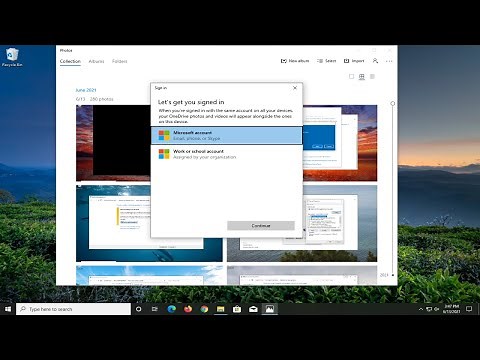Viewport: 480px width, 360px height.
Task: Open the Import option in Photos
Action: pyautogui.click(x=354, y=61)
